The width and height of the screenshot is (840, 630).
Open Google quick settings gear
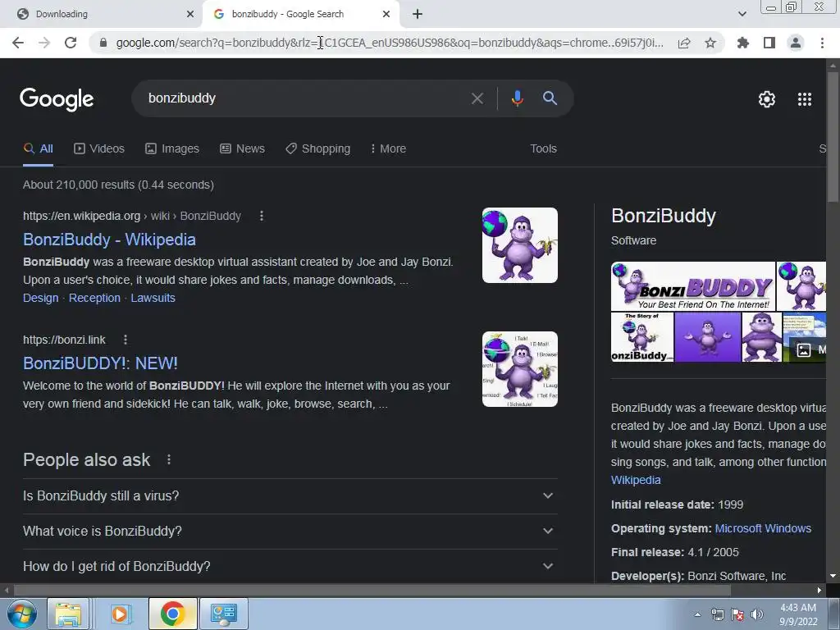[x=767, y=99]
